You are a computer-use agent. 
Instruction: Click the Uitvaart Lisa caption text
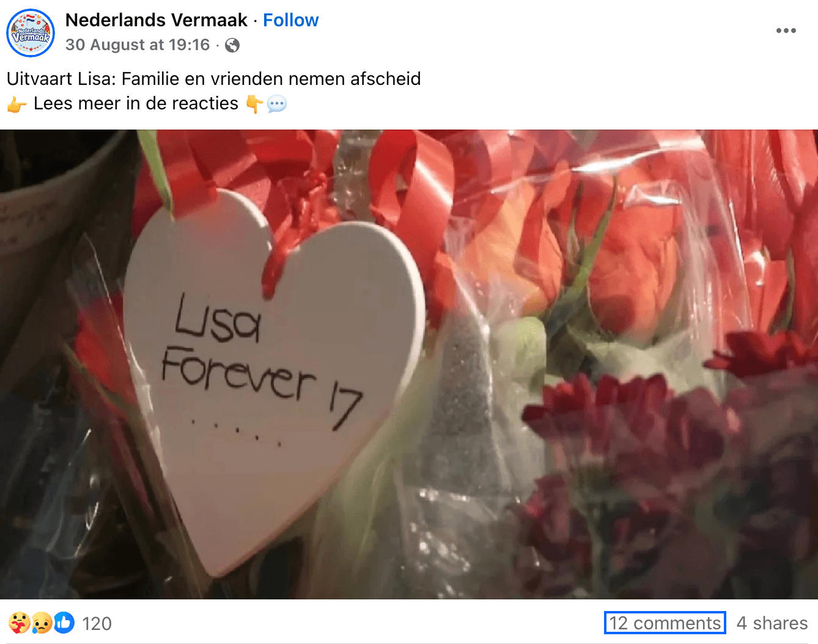click(214, 79)
